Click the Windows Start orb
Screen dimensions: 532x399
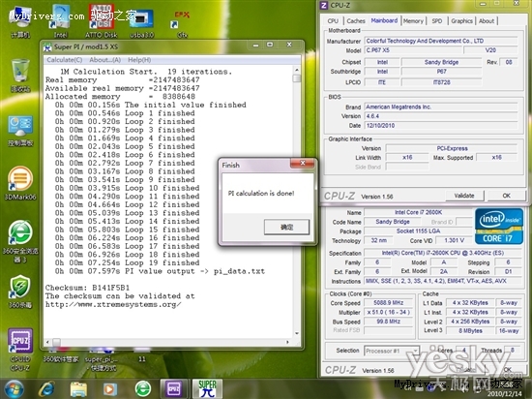point(13,389)
